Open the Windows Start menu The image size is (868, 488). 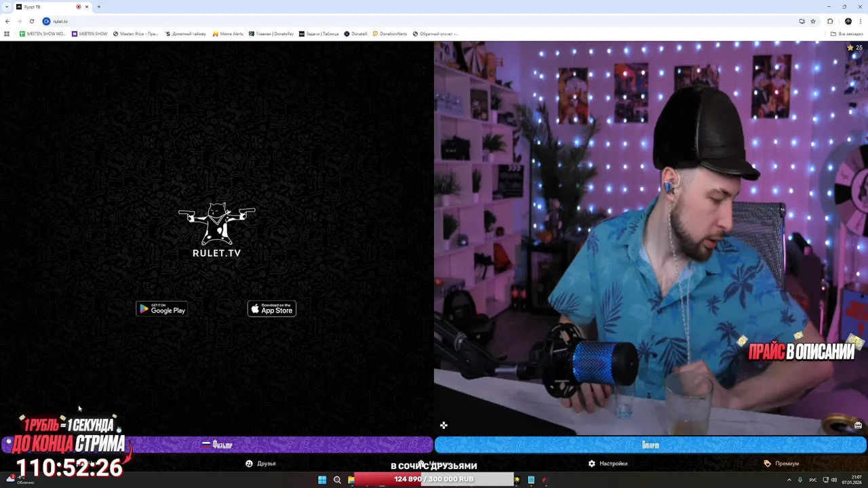pos(322,480)
